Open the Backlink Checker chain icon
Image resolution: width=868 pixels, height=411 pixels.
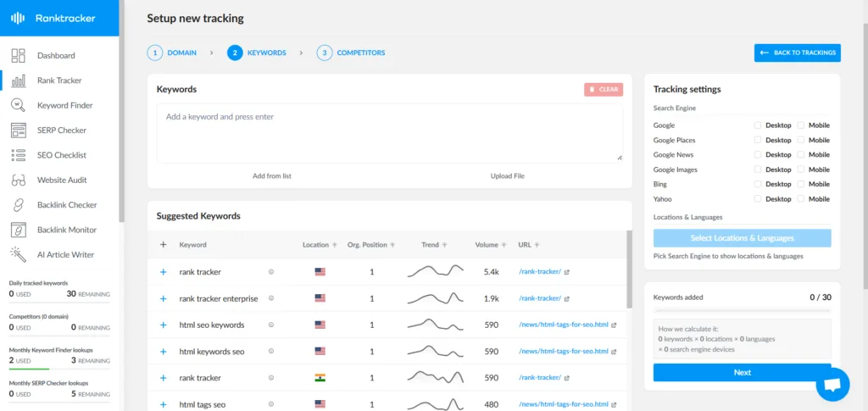pyautogui.click(x=19, y=205)
